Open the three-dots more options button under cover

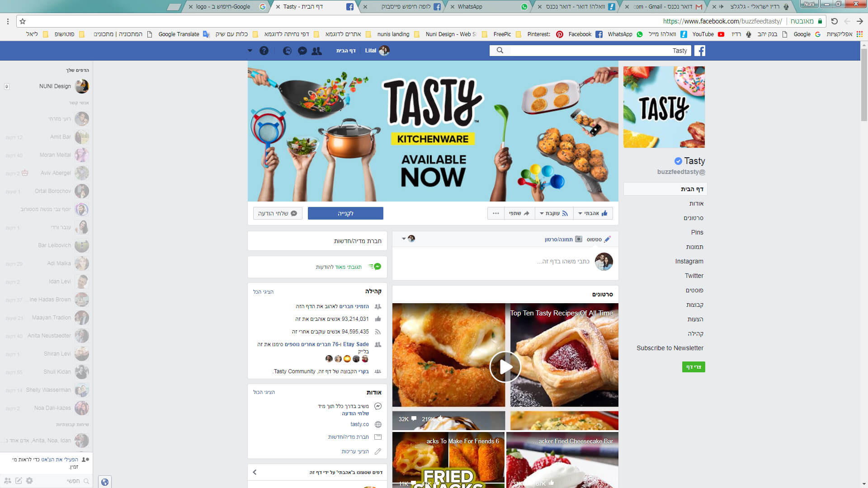(x=496, y=213)
